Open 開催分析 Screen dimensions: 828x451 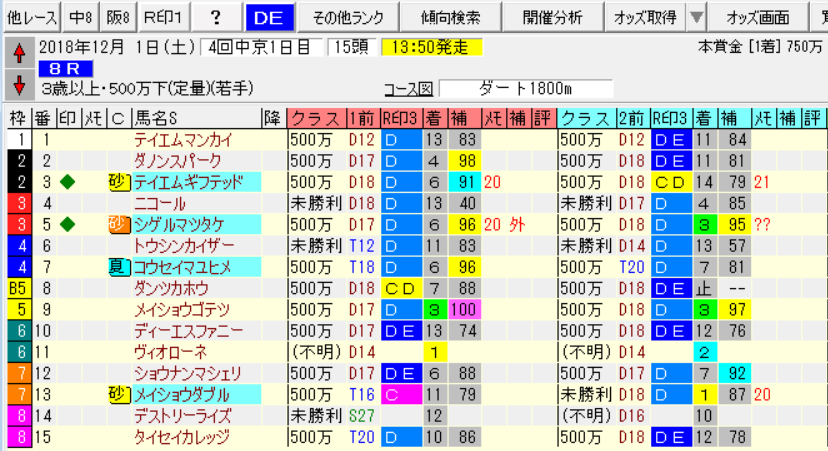(x=552, y=17)
